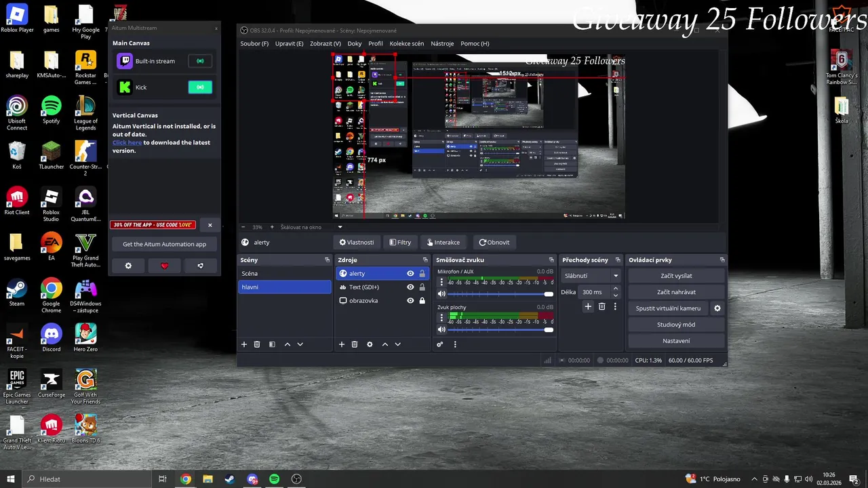
Task: Move the selected scene down
Action: pyautogui.click(x=300, y=344)
